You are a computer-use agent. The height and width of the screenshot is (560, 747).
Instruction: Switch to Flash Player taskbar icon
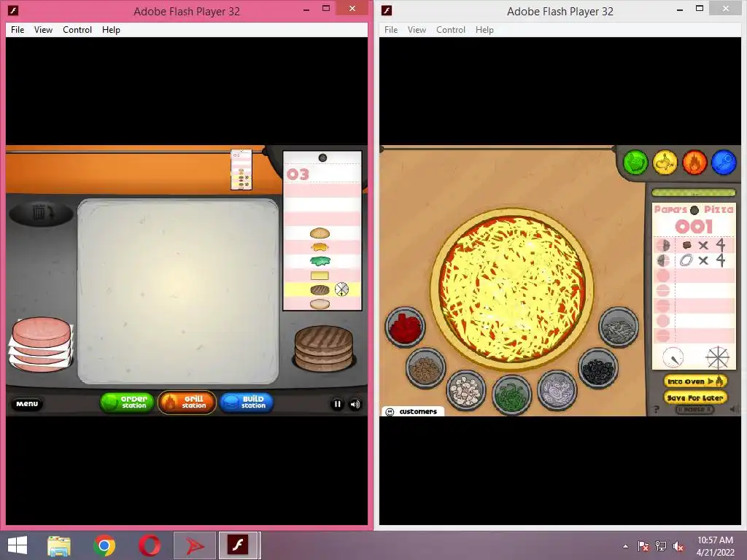[239, 545]
